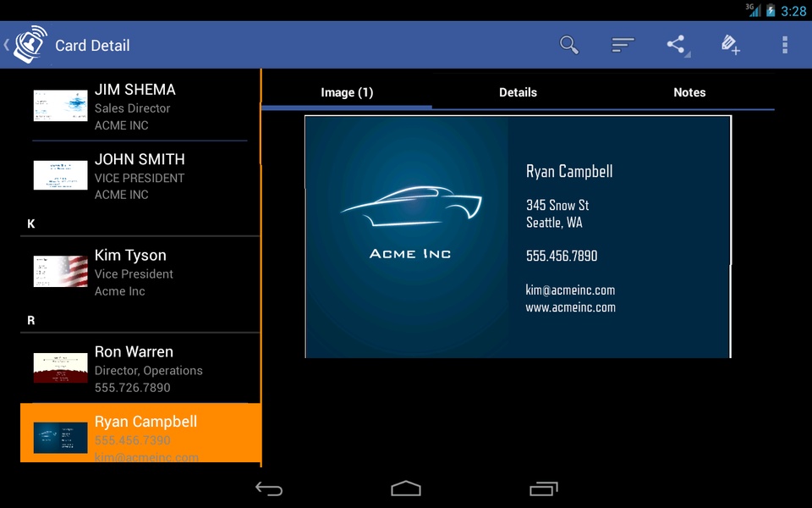This screenshot has width=812, height=508.
Task: Open the share dropdown corner arrow
Action: coord(687,54)
